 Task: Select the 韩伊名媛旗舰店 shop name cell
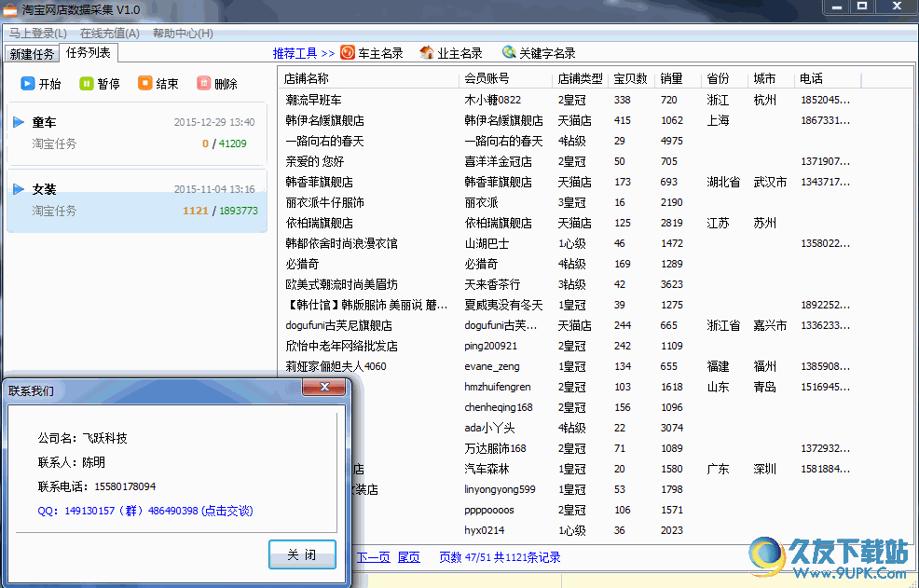point(324,120)
